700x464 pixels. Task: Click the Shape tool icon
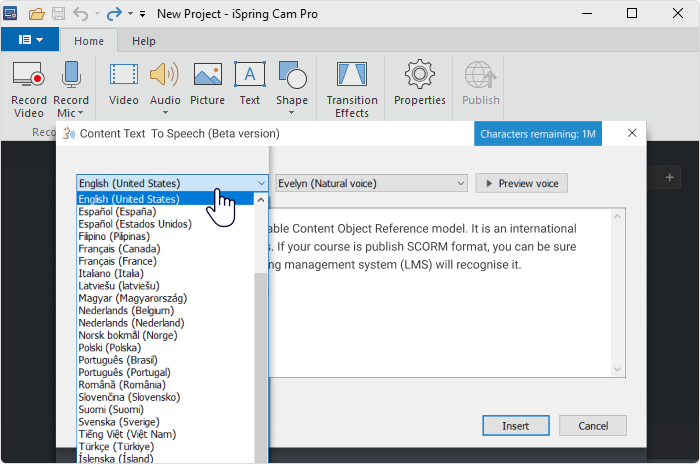(x=292, y=74)
